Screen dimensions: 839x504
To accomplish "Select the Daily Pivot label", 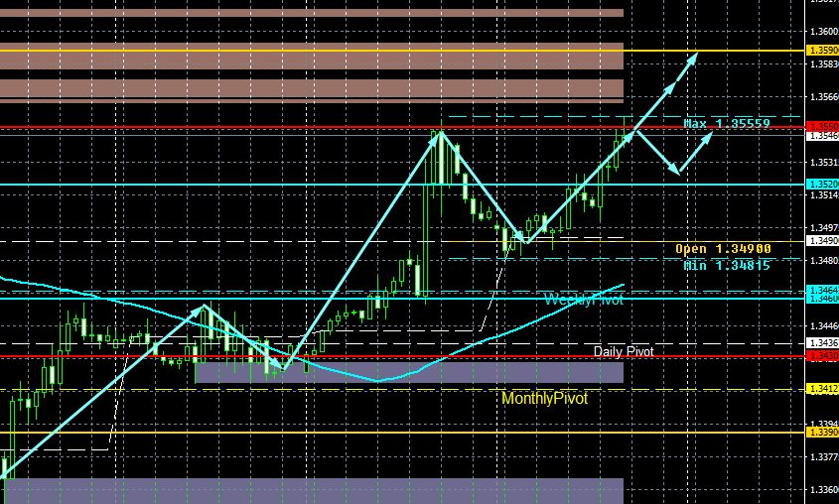I will (x=624, y=351).
